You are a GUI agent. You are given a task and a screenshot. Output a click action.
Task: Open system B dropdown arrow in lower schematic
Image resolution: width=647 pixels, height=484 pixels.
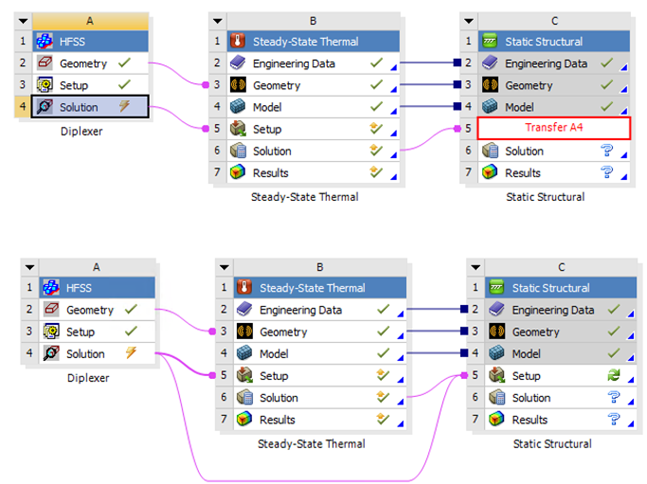pos(224,267)
